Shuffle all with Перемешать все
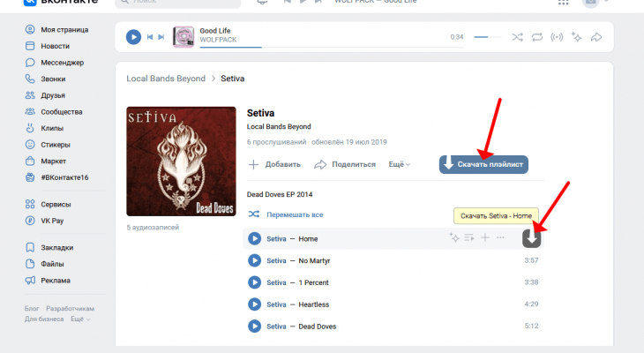This screenshot has width=644, height=353. click(286, 214)
